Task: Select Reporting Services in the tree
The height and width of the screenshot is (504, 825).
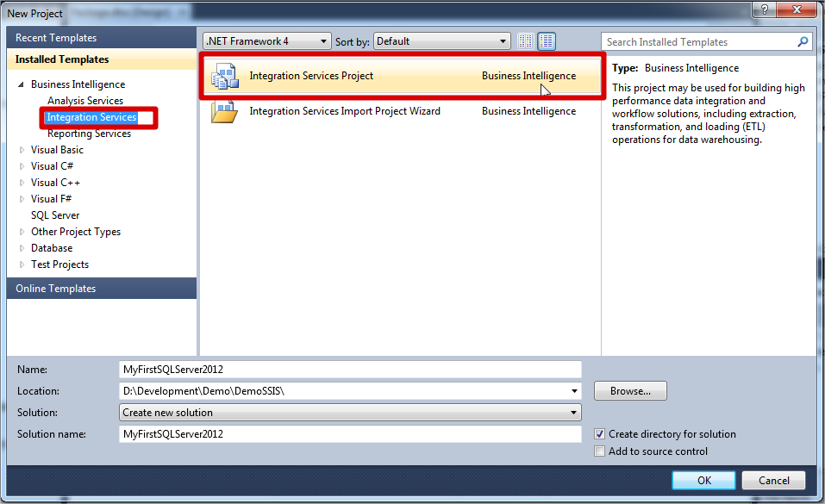Action: [89, 134]
